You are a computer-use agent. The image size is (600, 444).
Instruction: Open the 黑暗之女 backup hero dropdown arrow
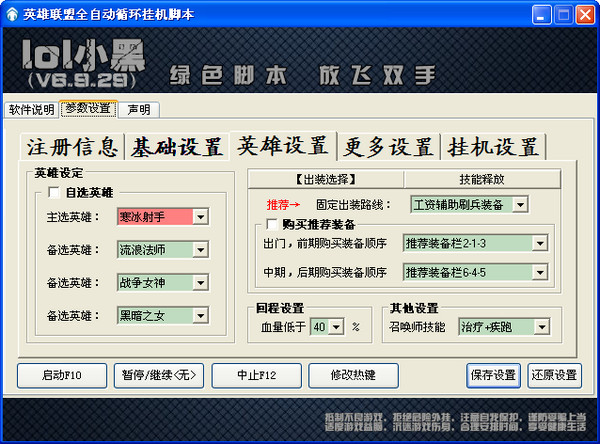coord(201,316)
